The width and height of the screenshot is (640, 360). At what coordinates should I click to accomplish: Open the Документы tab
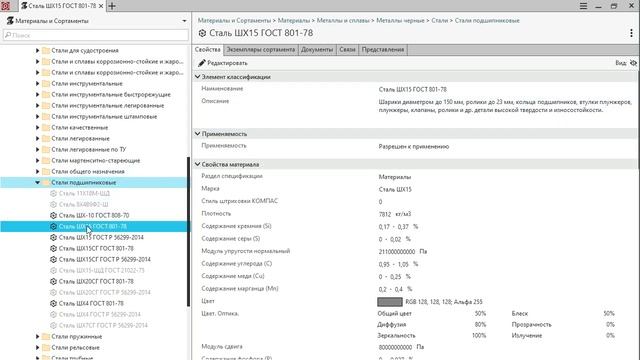tap(317, 49)
